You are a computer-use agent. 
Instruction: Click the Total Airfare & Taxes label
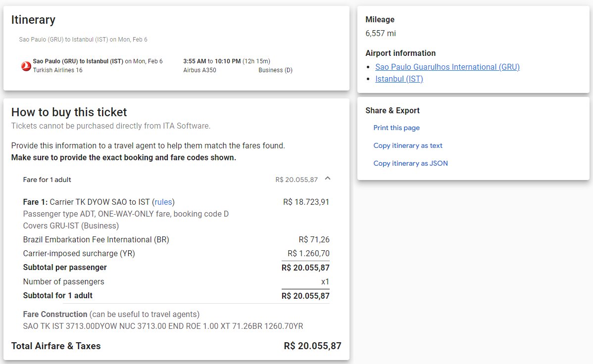(56, 346)
